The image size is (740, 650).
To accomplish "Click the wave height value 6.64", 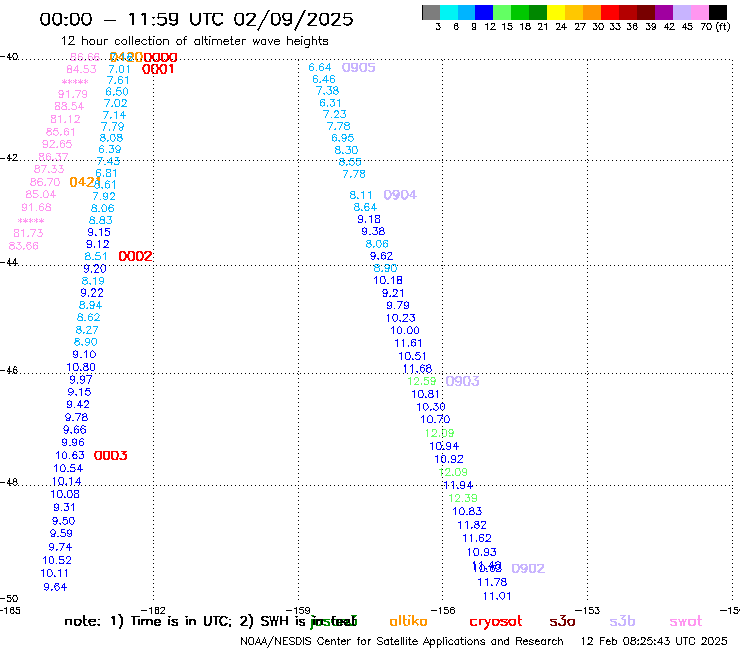I will [x=320, y=68].
